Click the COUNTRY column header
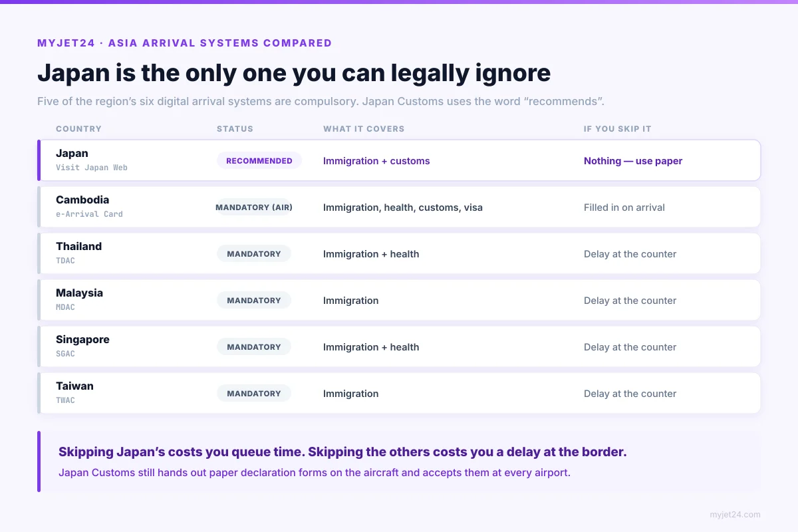Image resolution: width=798 pixels, height=532 pixels. click(78, 129)
